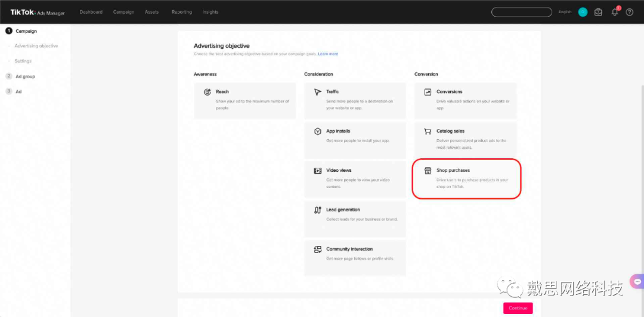Open the Campaign top menu
Image resolution: width=644 pixels, height=317 pixels.
tap(123, 12)
